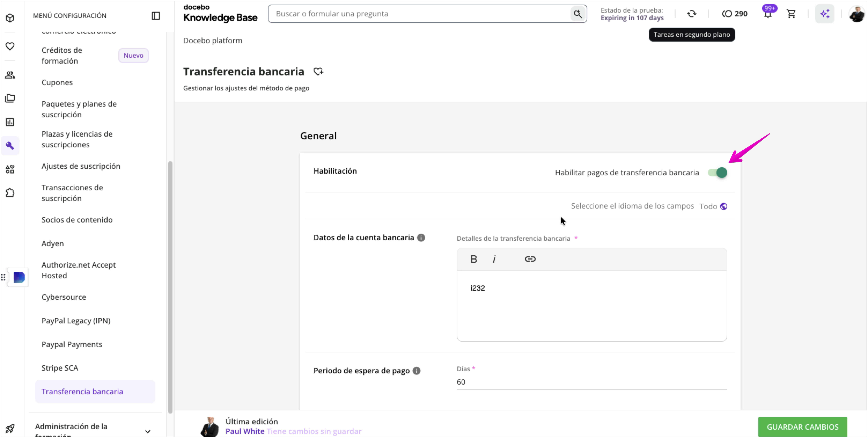Open the users icon in left rail
The width and height of the screenshot is (868, 438).
[x=10, y=75]
